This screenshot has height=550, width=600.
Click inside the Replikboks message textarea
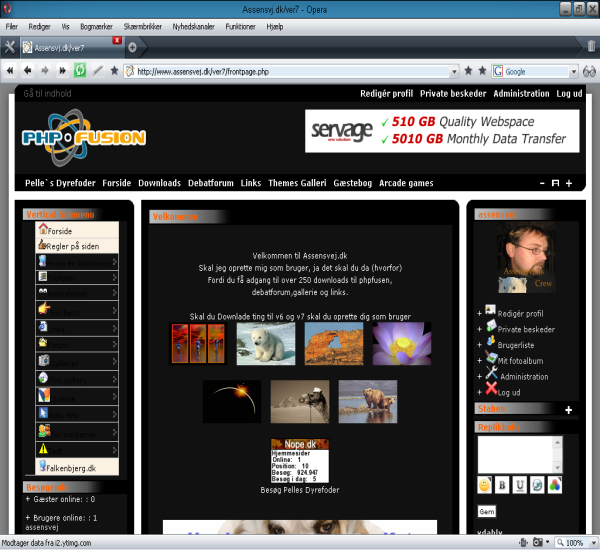[515, 455]
